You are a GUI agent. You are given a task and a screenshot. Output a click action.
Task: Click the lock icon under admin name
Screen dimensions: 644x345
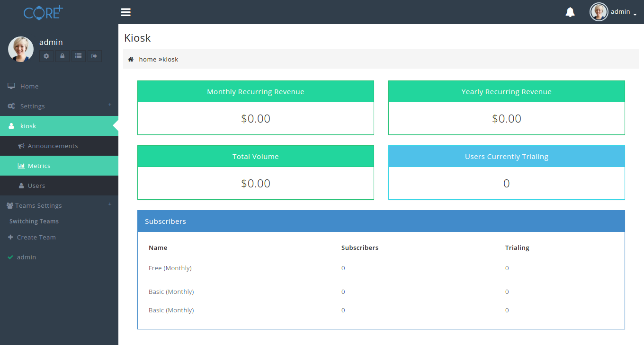click(62, 56)
